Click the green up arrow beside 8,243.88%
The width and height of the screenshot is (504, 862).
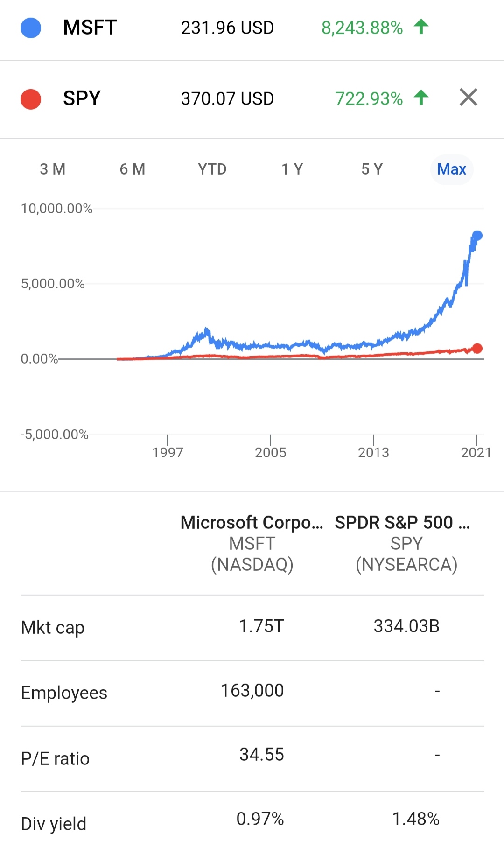(421, 27)
